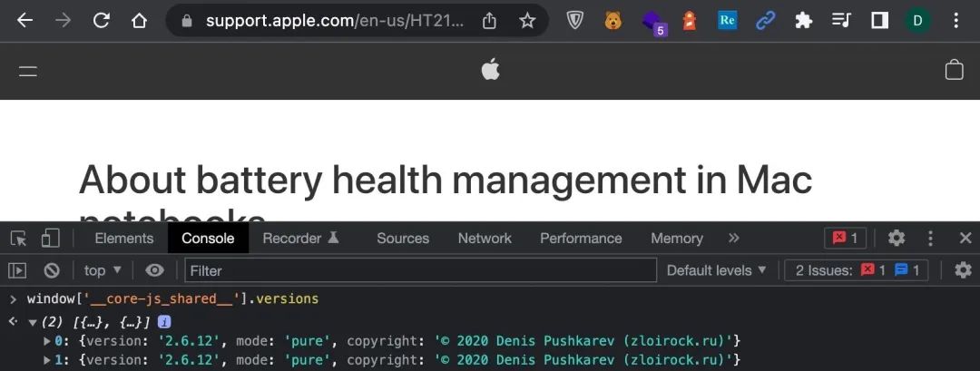Click the Apple shopping bag icon
The width and height of the screenshot is (980, 371).
(x=954, y=69)
